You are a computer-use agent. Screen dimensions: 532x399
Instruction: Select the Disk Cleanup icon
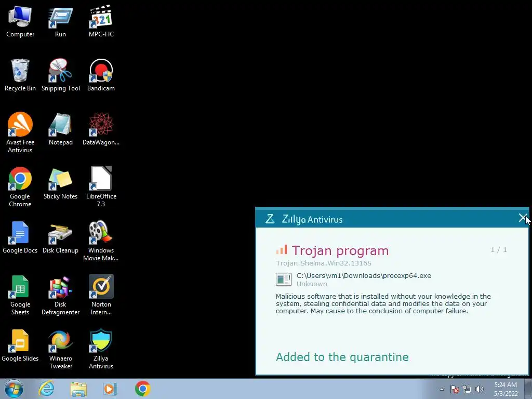(60, 237)
